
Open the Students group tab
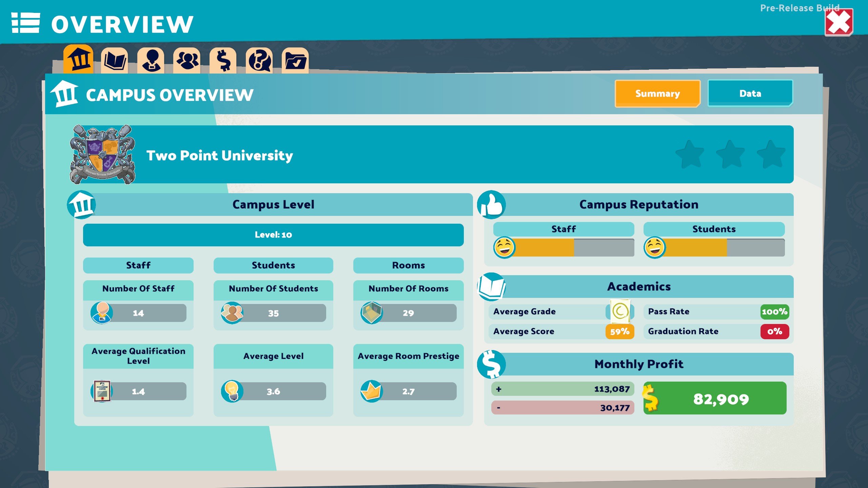187,60
